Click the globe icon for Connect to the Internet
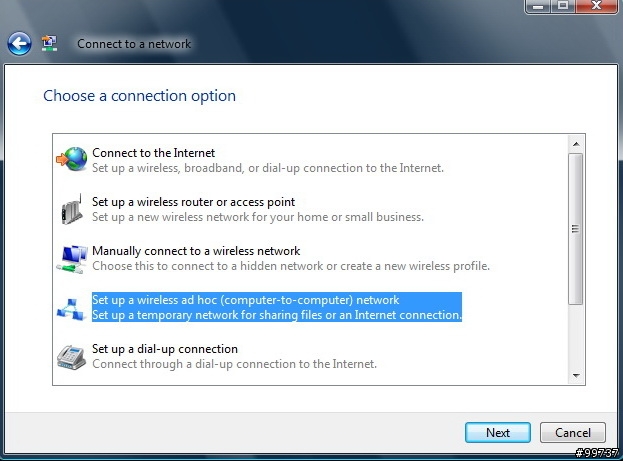The image size is (623, 461). (x=72, y=159)
